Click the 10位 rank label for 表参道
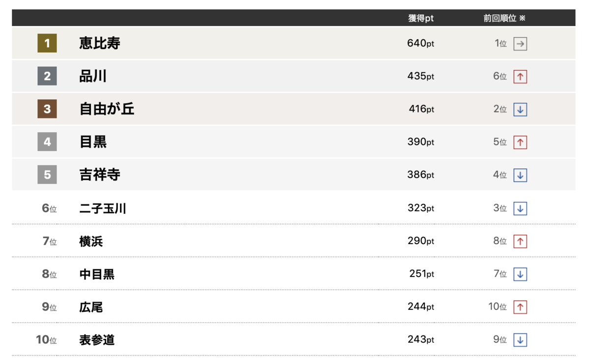590x364 pixels. 46,339
